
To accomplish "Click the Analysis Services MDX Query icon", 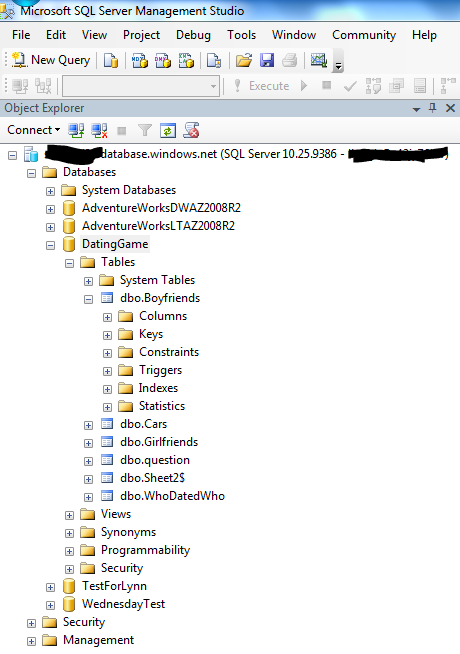I will 140,60.
